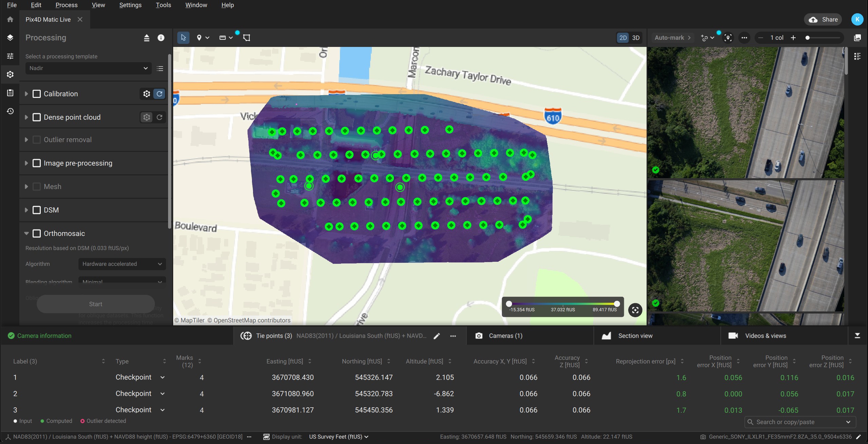Click the polygon region-of-interest tool icon

point(247,38)
